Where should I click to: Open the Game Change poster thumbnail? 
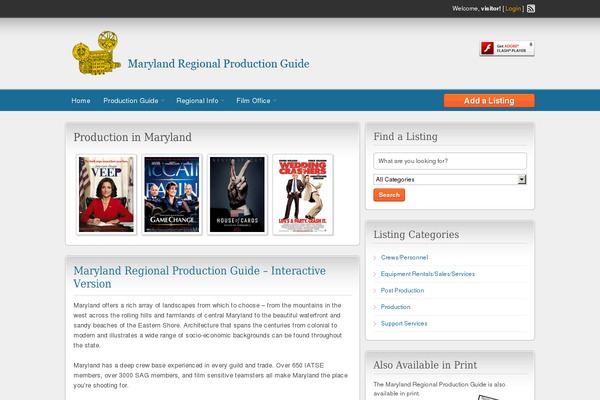tap(172, 194)
